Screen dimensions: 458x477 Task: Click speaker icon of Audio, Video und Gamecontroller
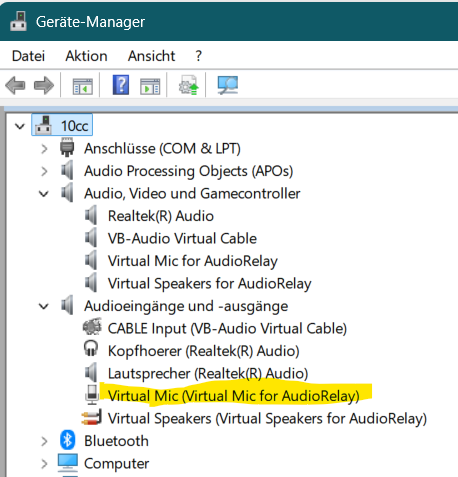[x=67, y=193]
